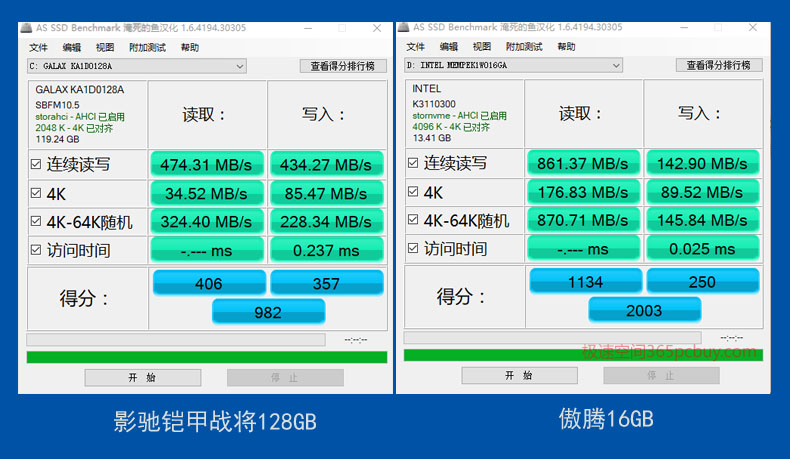
Task: Toggle the 连续读写 checkbox in the GALAX window
Action: 36,164
